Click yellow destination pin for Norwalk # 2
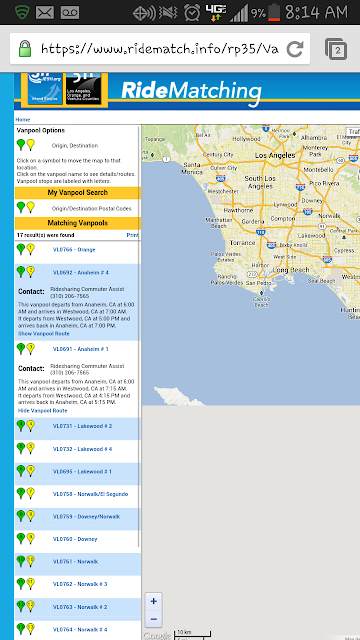Image resolution: width=360 pixels, height=640 pixels. click(x=31, y=606)
